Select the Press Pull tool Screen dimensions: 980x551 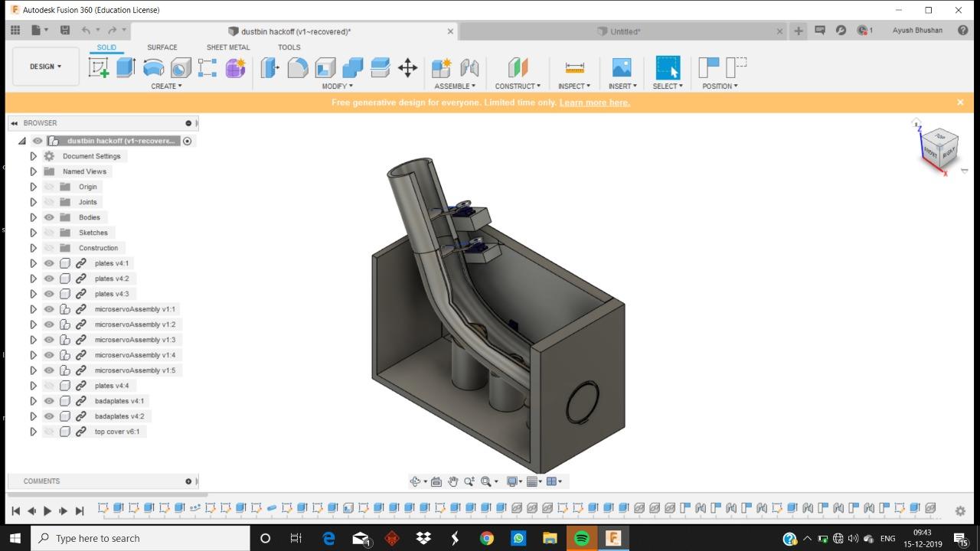(x=269, y=67)
